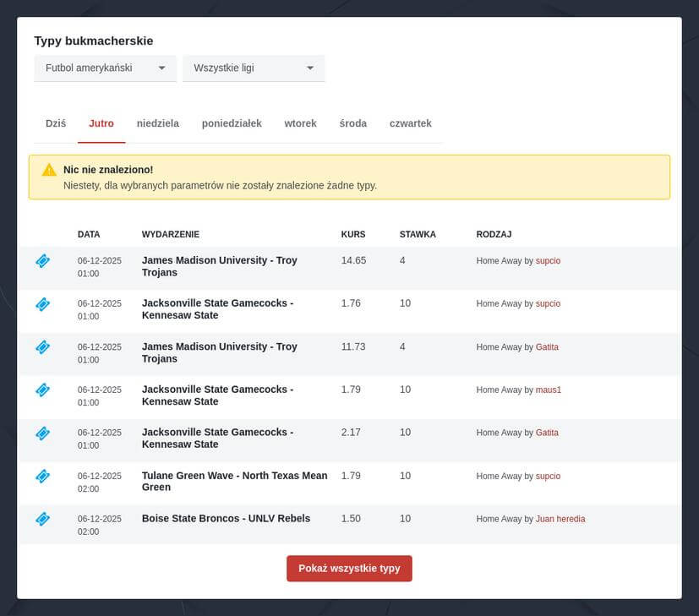Switch to the Dziś tab
This screenshot has height=616, width=699.
pos(56,123)
